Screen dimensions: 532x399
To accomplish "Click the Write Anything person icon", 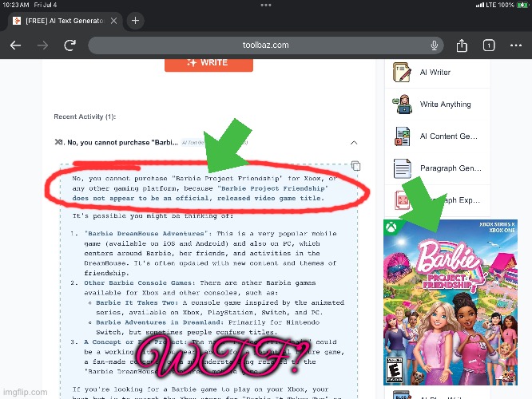I will point(403,104).
